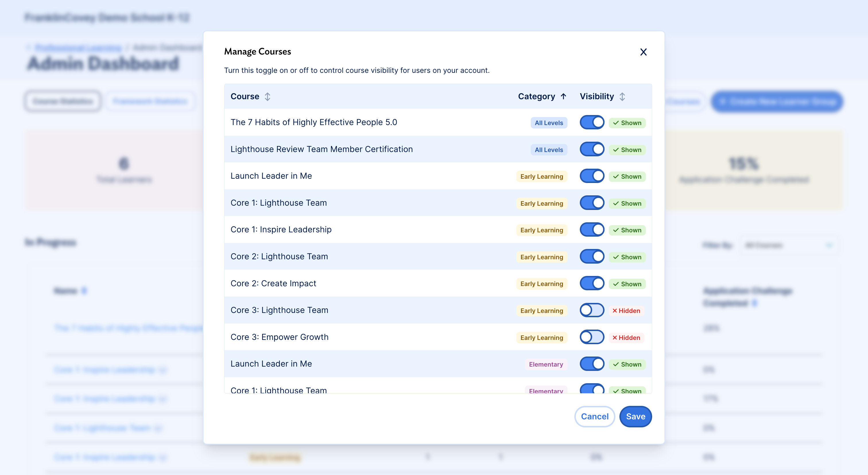Viewport: 868px width, 475px height.
Task: Click Shown status on the 7 Habits row
Action: coord(627,123)
